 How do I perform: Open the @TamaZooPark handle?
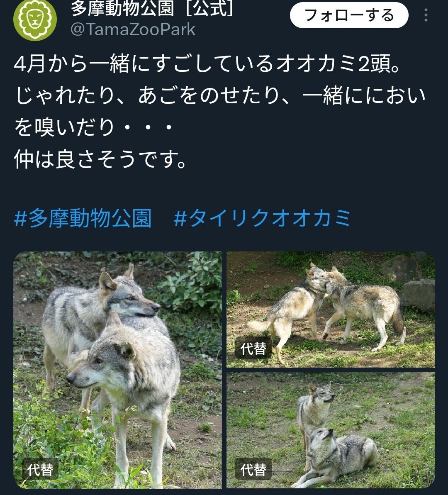(133, 30)
